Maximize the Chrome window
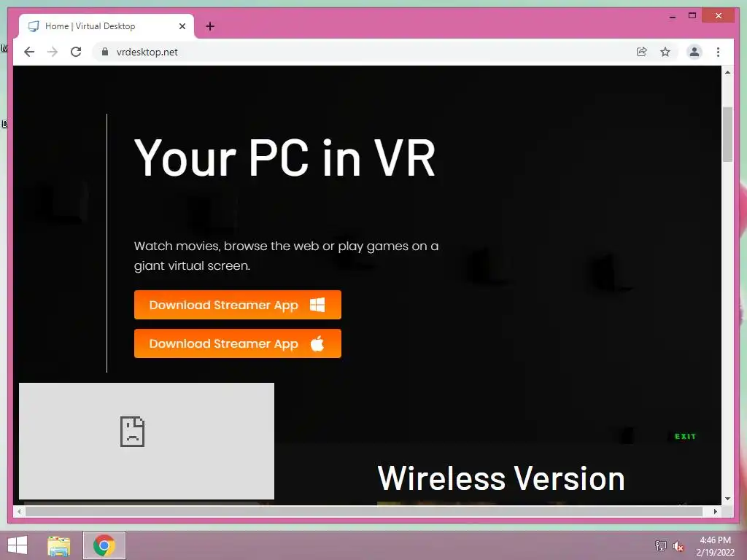The height and width of the screenshot is (560, 747). click(692, 16)
